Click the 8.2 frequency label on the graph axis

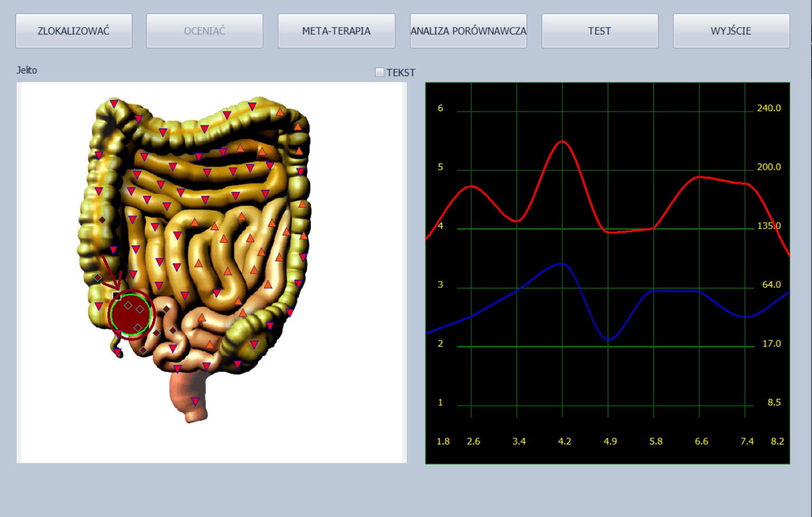777,441
